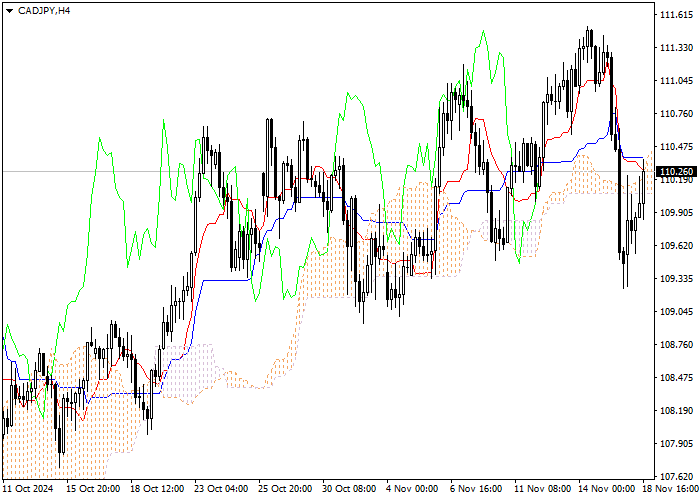Select the 4 Nov 00:00 time label
The height and width of the screenshot is (500, 700).
(x=412, y=489)
